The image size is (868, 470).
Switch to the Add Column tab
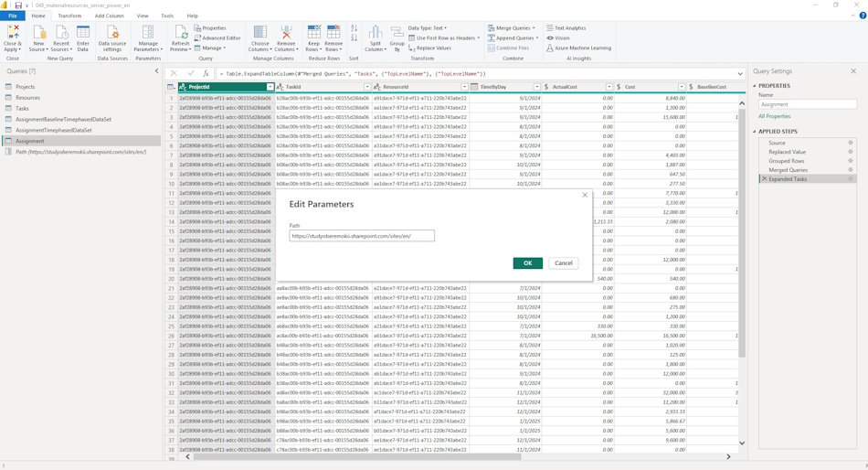[109, 16]
